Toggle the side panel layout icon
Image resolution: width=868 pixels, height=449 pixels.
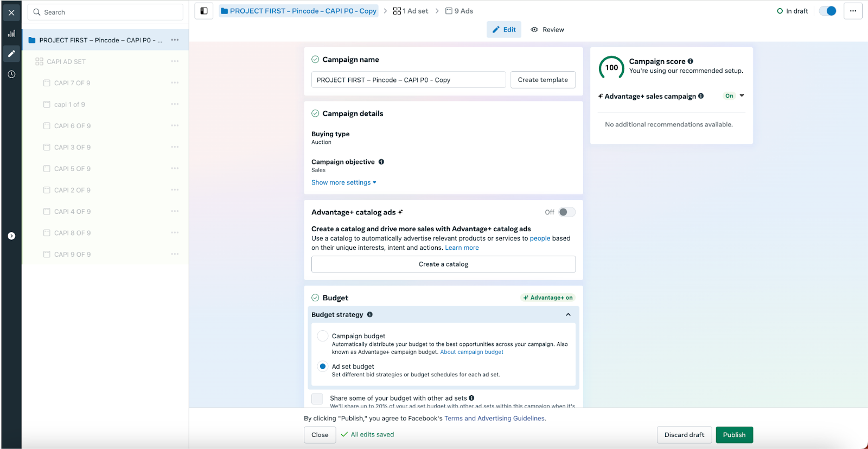(x=204, y=11)
